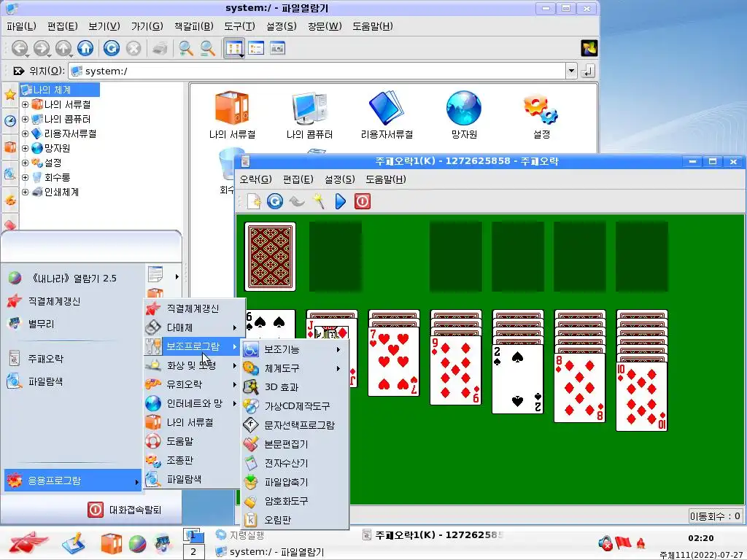The width and height of the screenshot is (747, 560).
Task: Open the 리용자서류철 blue folder icon
Action: click(387, 115)
